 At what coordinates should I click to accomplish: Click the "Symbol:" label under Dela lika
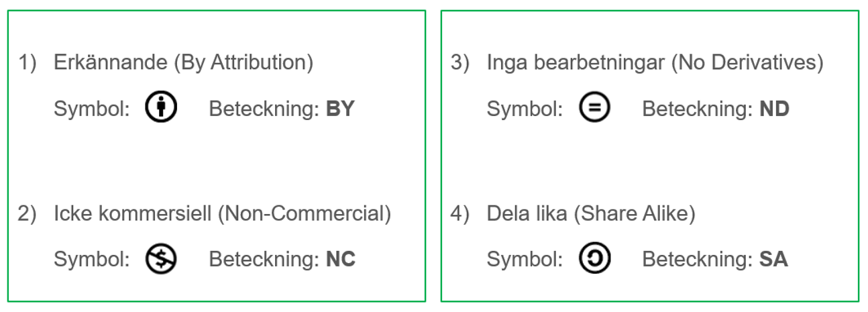pos(525,259)
